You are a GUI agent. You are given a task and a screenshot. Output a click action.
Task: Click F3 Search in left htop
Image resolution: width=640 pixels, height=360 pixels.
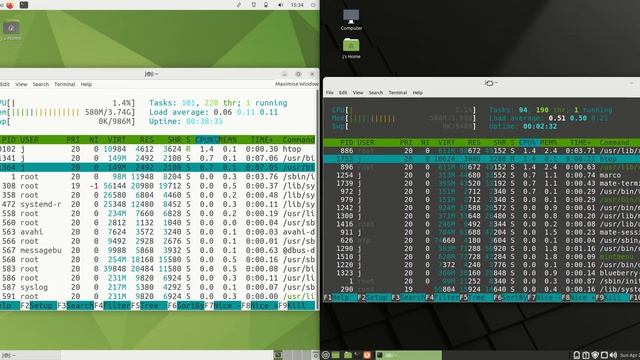[76, 305]
